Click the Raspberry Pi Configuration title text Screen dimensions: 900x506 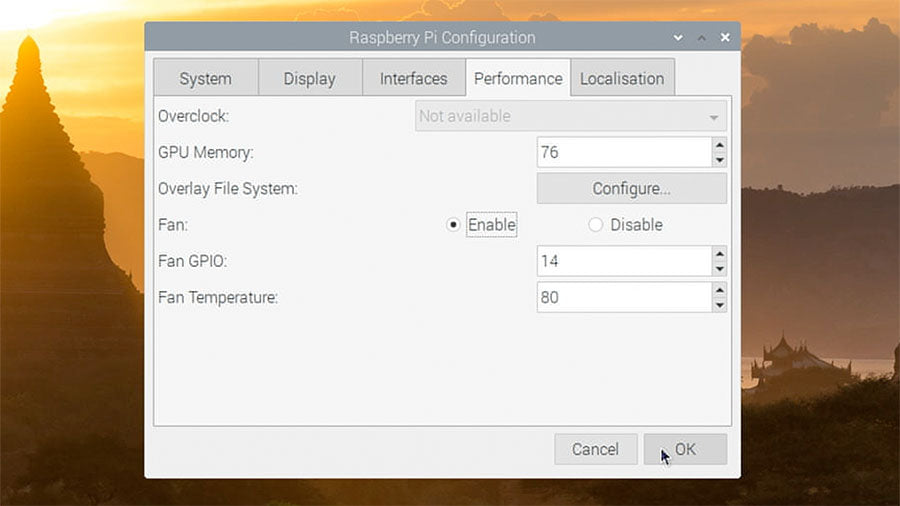click(x=442, y=37)
